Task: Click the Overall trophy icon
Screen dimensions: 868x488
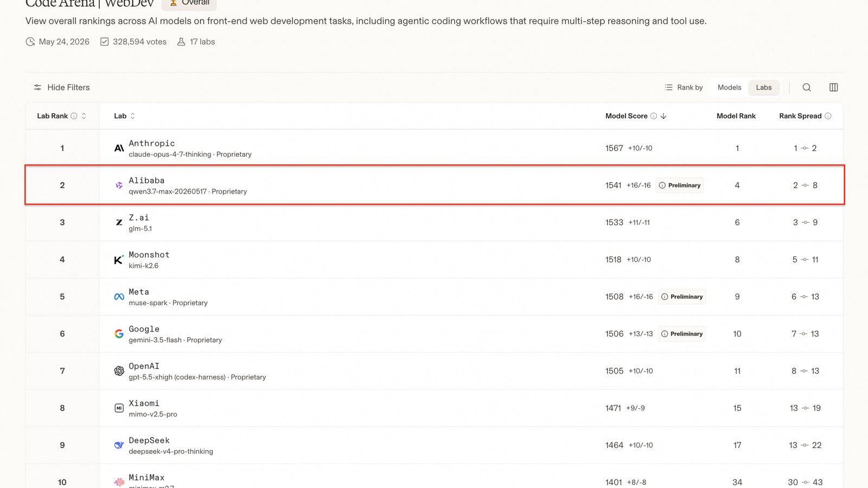Action: click(174, 3)
